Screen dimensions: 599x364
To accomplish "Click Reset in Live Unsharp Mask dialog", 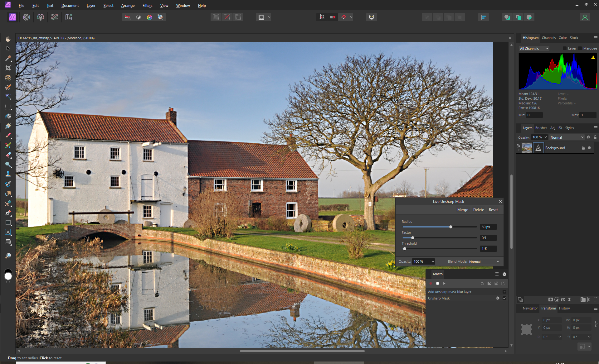I will click(493, 210).
